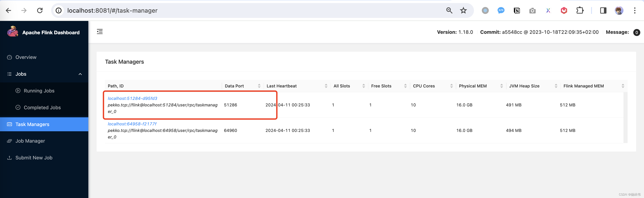Click the browser back arrow
The image size is (644, 198).
tap(9, 10)
